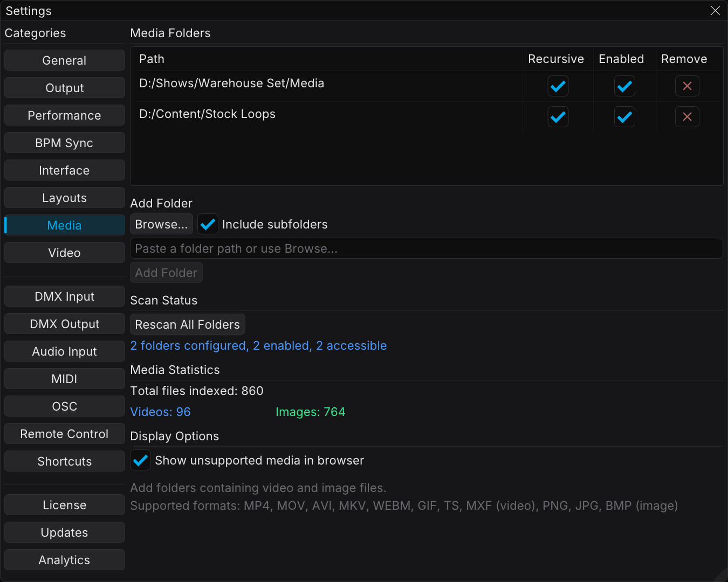Click the Add Folder button

(166, 273)
